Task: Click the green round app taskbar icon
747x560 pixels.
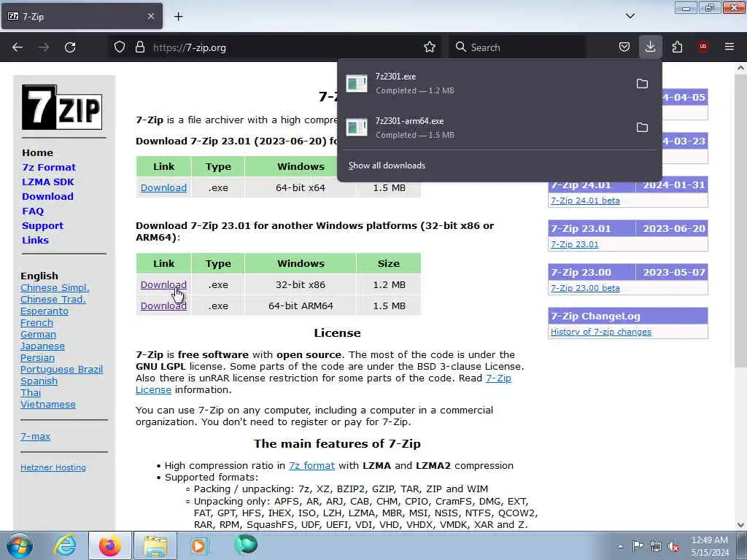Action: point(246,545)
